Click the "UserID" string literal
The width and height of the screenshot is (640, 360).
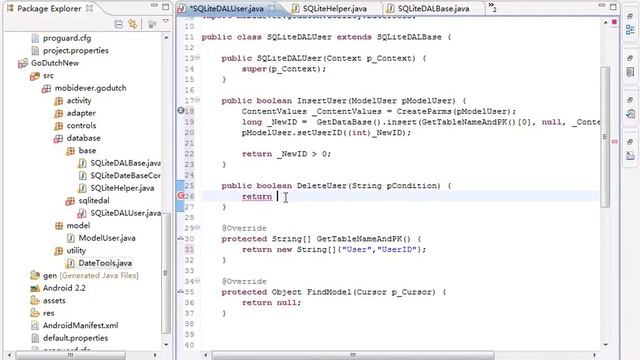click(x=397, y=249)
